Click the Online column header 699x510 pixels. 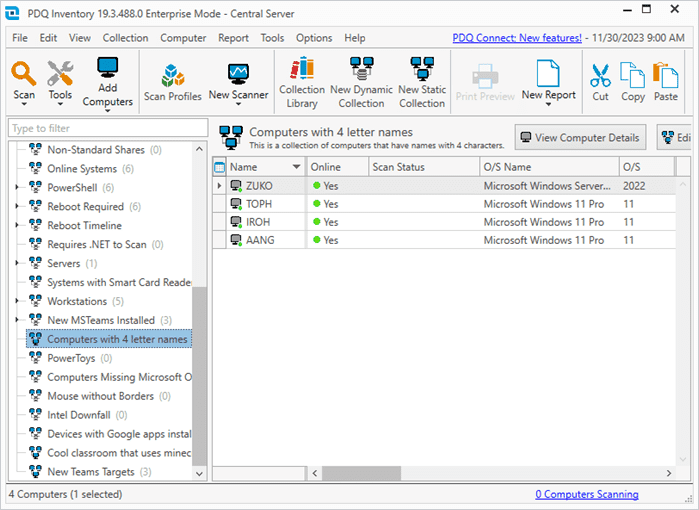click(x=337, y=167)
